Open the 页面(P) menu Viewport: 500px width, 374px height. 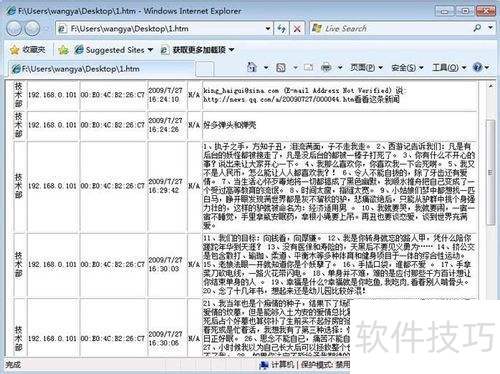[x=366, y=68]
